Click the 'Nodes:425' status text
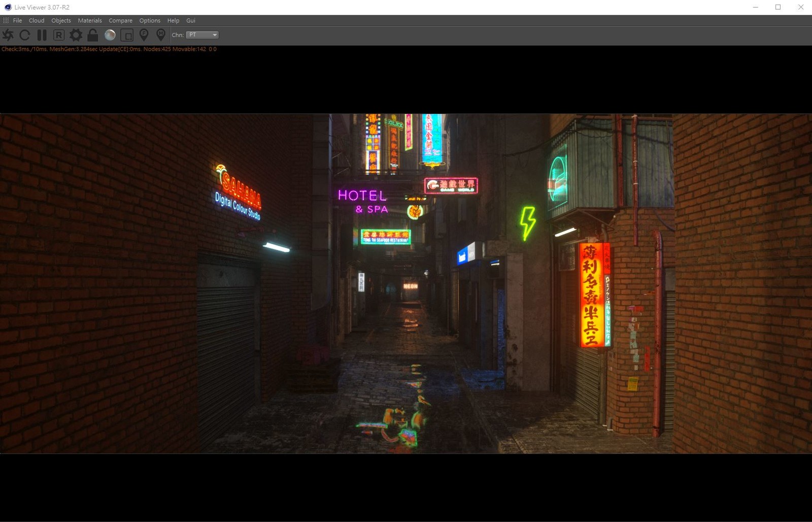 [157, 49]
